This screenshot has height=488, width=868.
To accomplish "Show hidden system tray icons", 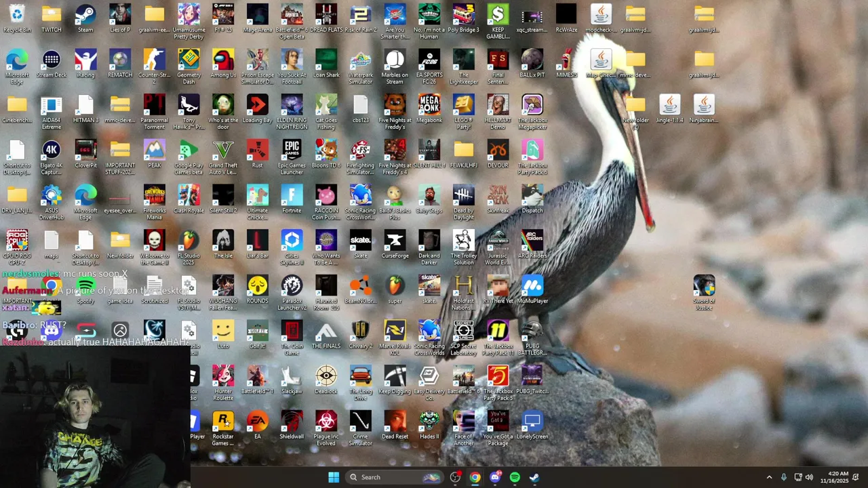I will (x=769, y=477).
